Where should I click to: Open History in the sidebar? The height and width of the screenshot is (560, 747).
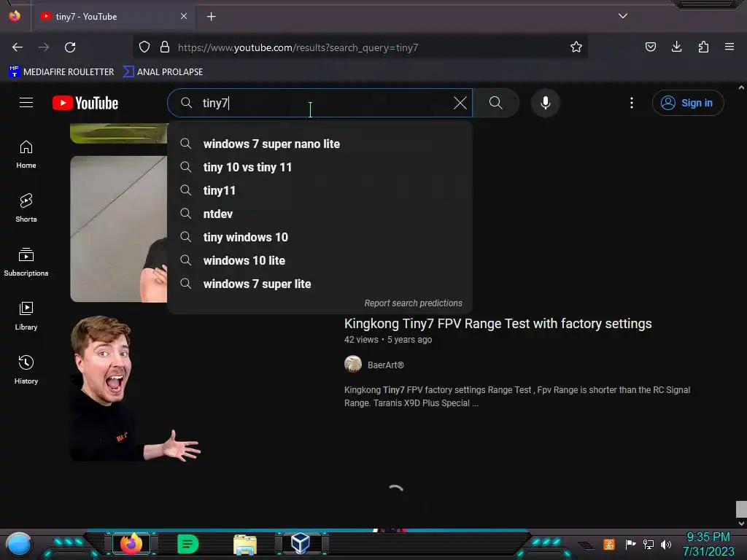point(26,370)
